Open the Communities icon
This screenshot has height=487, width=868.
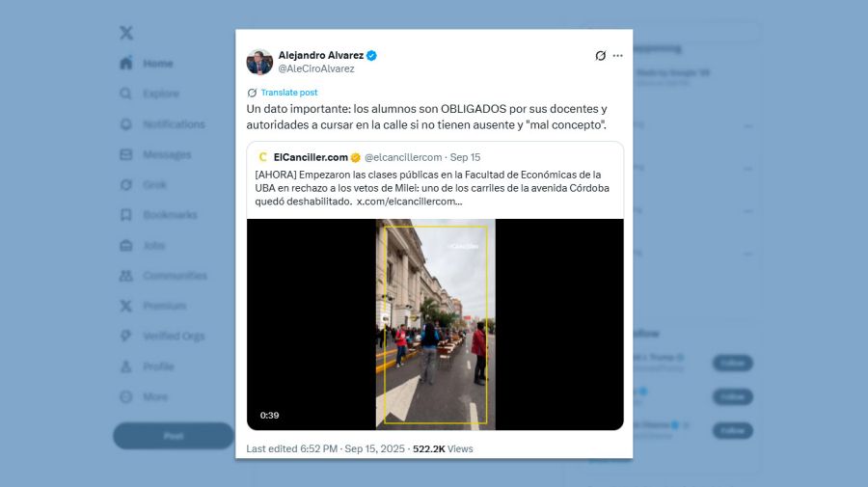point(126,276)
